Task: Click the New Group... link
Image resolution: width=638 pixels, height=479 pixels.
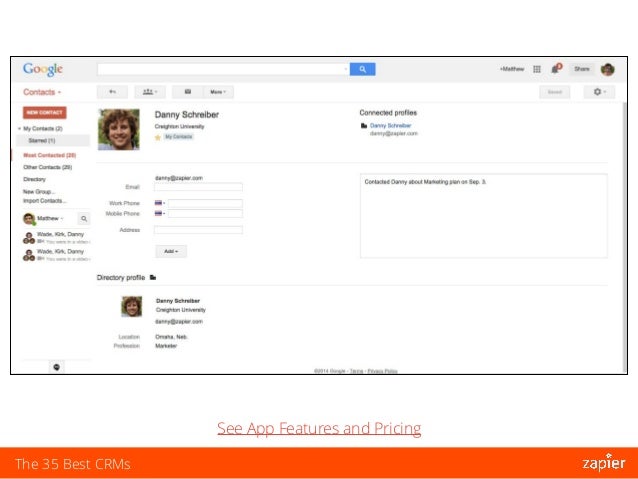Action: (x=39, y=192)
